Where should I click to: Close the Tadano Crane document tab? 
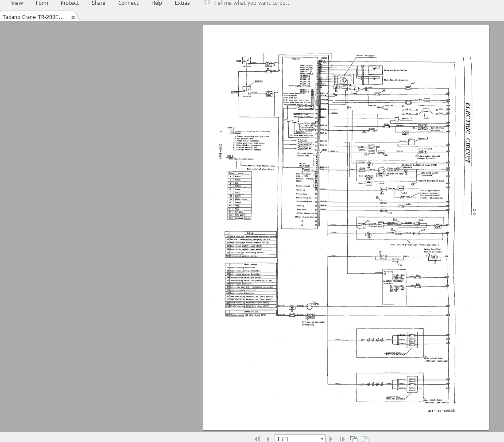73,17
